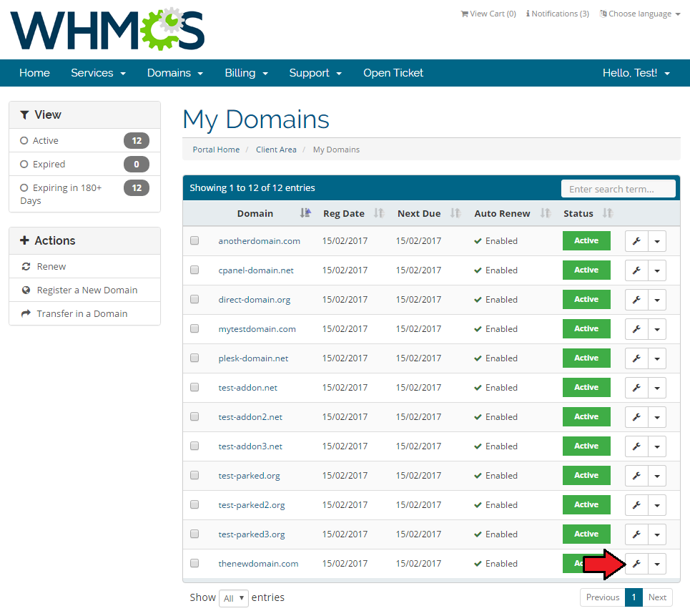Select checkbox for direct-domain.org

pyautogui.click(x=194, y=299)
